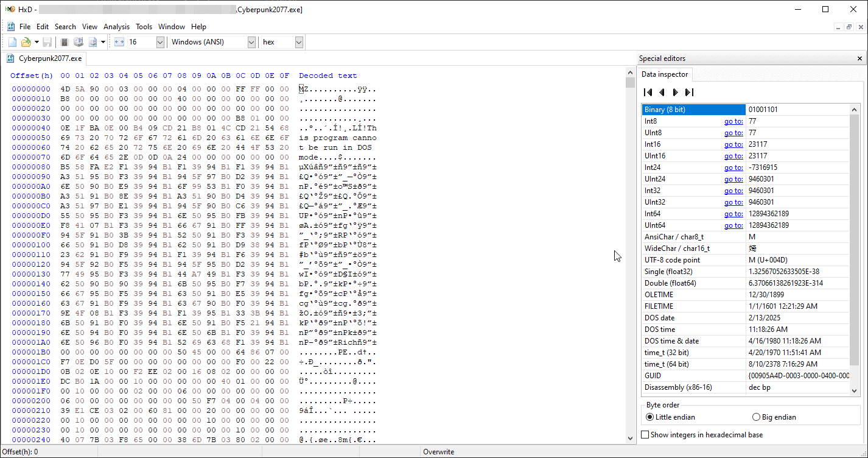Open the Window menu
868x458 pixels.
click(172, 27)
